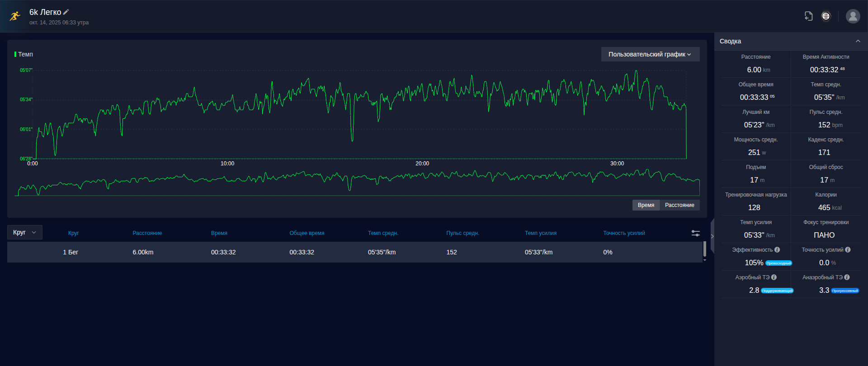Switch chart axis to Время
The image size is (868, 366).
(646, 205)
